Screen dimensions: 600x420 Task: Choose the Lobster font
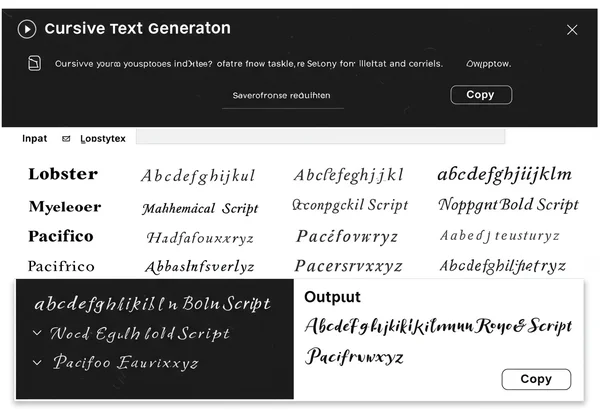pos(63,174)
